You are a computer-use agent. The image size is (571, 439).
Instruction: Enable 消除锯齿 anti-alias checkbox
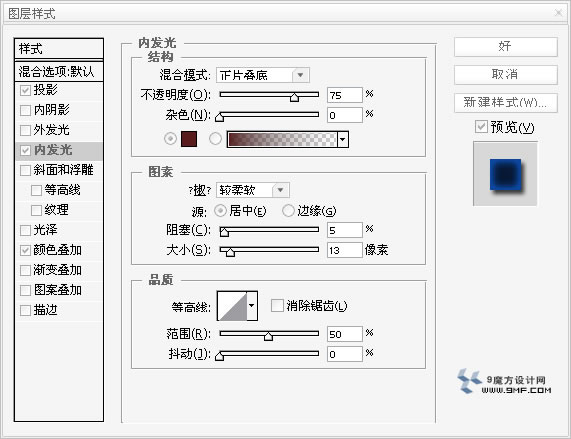[x=277, y=305]
